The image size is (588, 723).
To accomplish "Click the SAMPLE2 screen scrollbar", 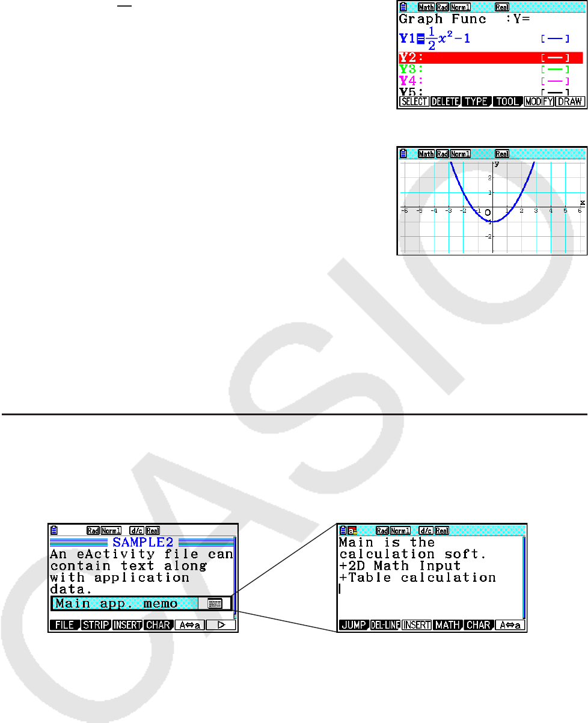I will coord(235,577).
